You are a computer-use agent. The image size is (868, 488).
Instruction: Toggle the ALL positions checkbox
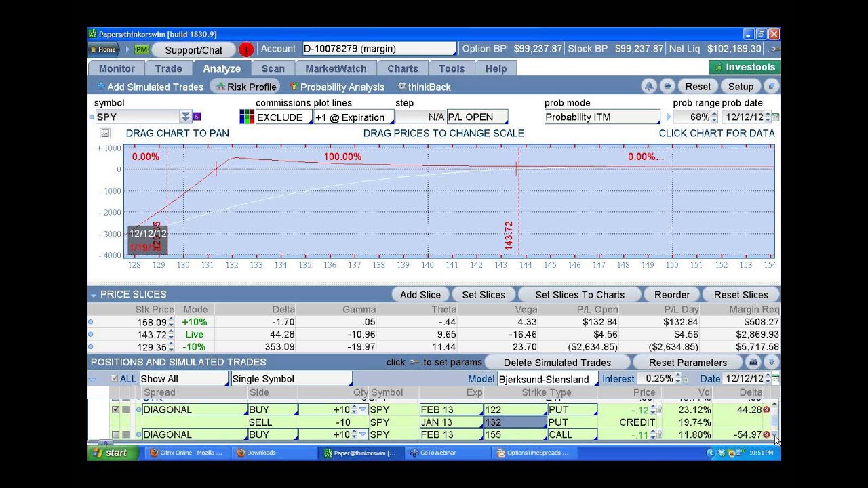114,379
